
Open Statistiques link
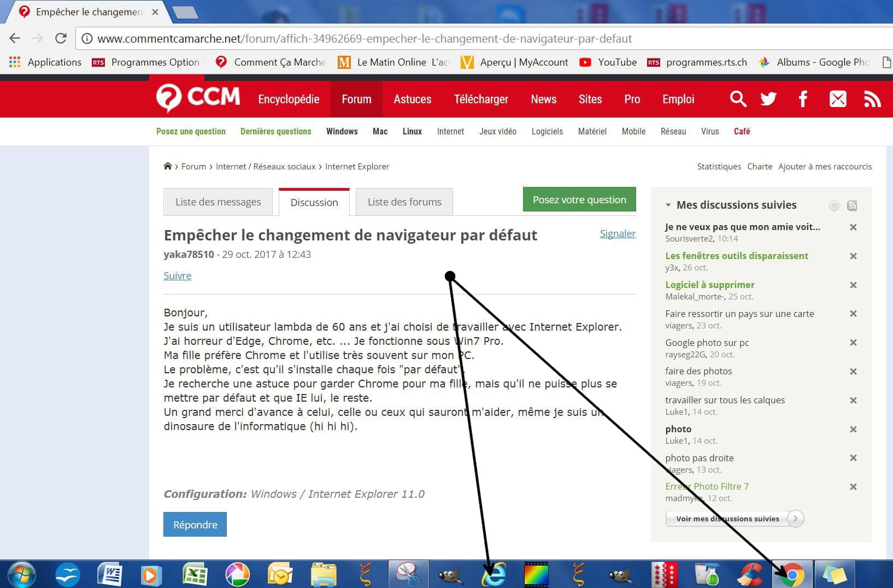(x=719, y=166)
